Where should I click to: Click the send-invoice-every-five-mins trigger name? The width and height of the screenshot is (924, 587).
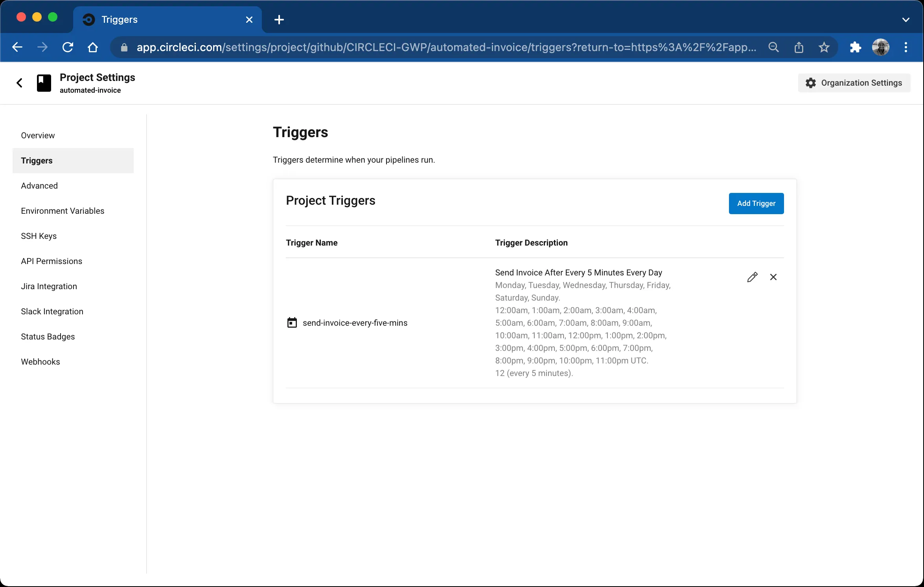click(x=355, y=323)
